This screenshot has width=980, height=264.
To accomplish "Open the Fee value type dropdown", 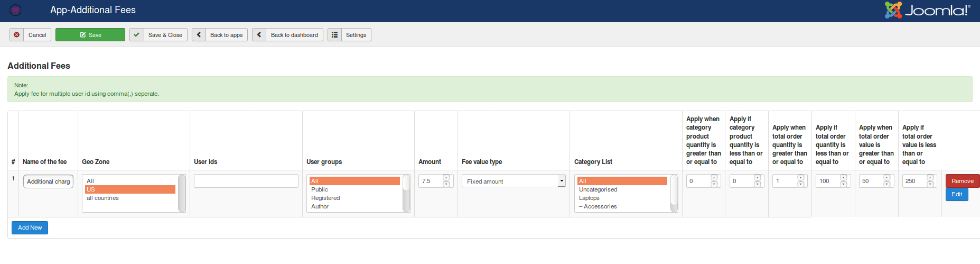I will [x=513, y=181].
